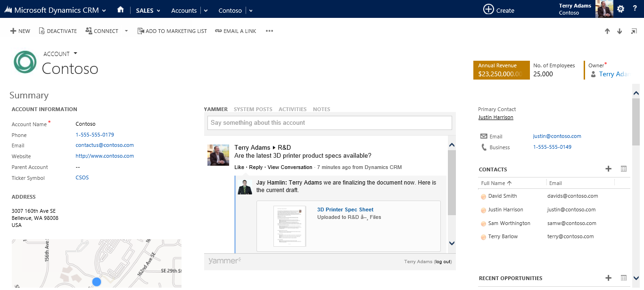Open the 3D Printer Spec Sheet link
Image resolution: width=644 pixels, height=290 pixels.
click(345, 209)
